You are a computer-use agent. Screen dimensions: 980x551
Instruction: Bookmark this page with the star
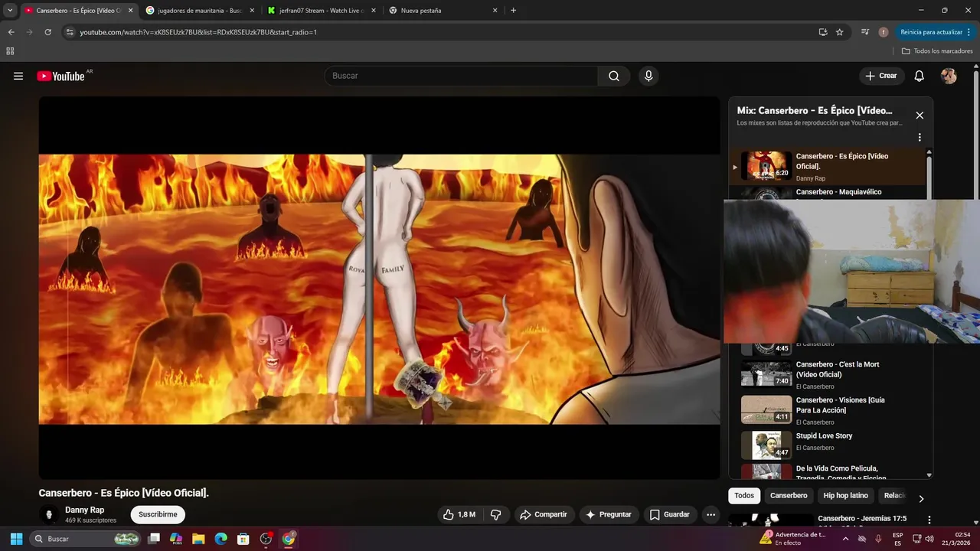(839, 32)
